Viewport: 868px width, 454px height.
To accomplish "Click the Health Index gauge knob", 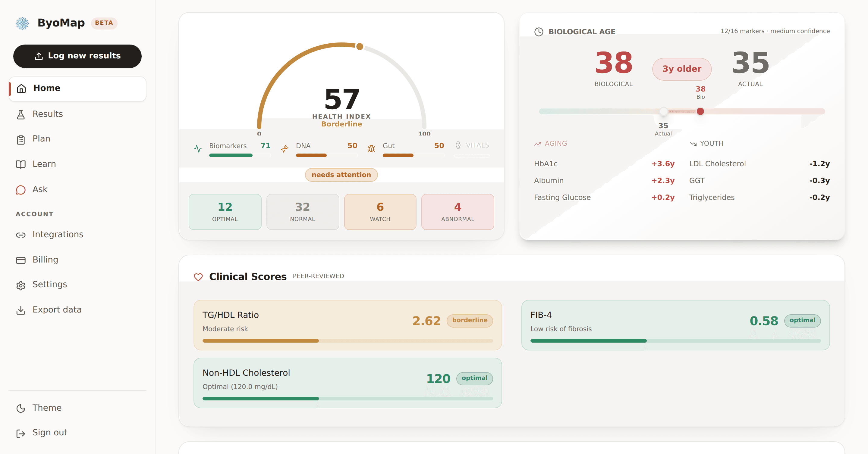I will click(x=360, y=46).
